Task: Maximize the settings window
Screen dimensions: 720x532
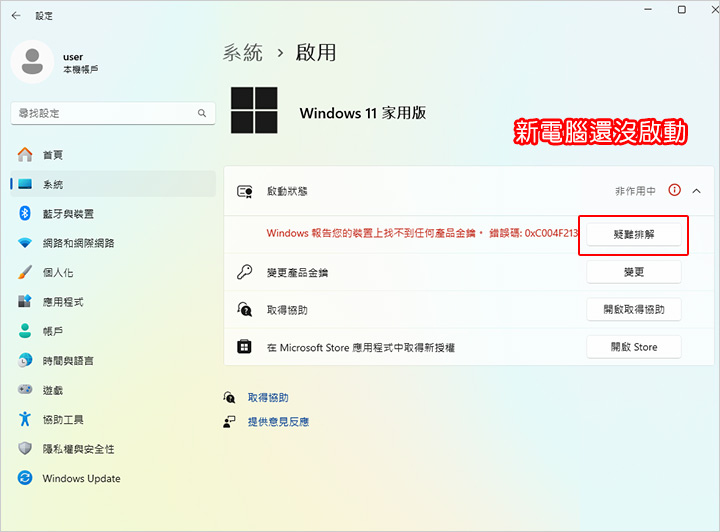Action: (x=681, y=10)
